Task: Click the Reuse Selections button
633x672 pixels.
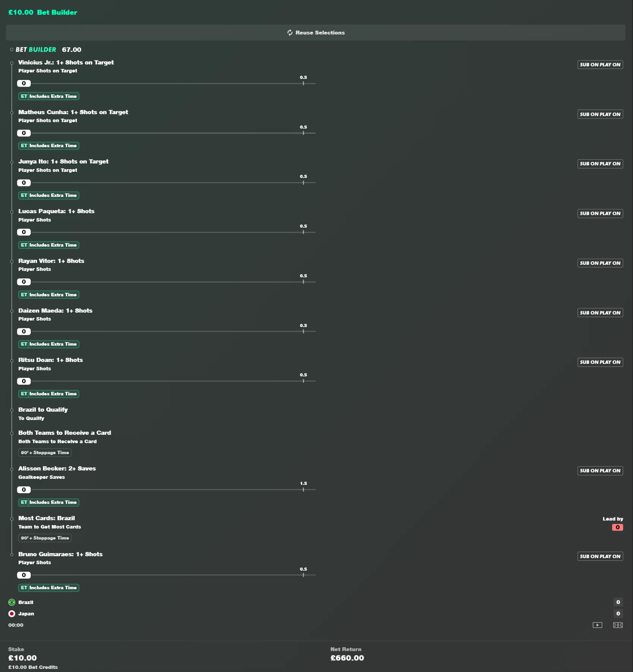Action: pos(316,33)
